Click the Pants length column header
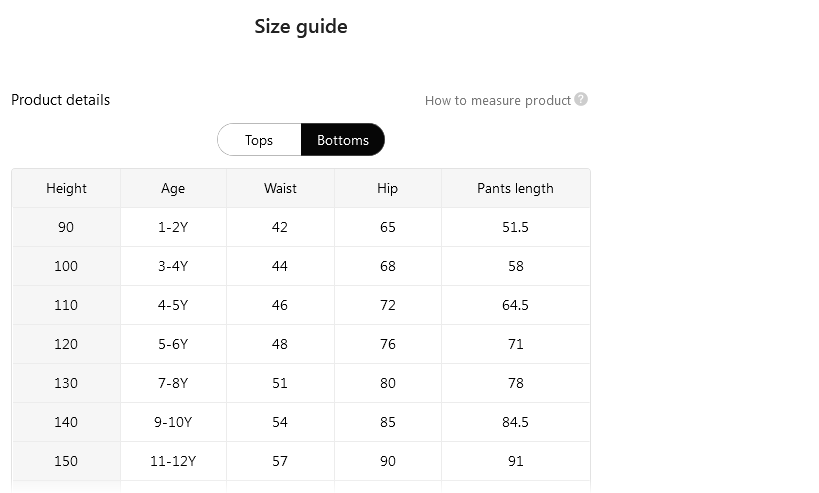 point(515,188)
